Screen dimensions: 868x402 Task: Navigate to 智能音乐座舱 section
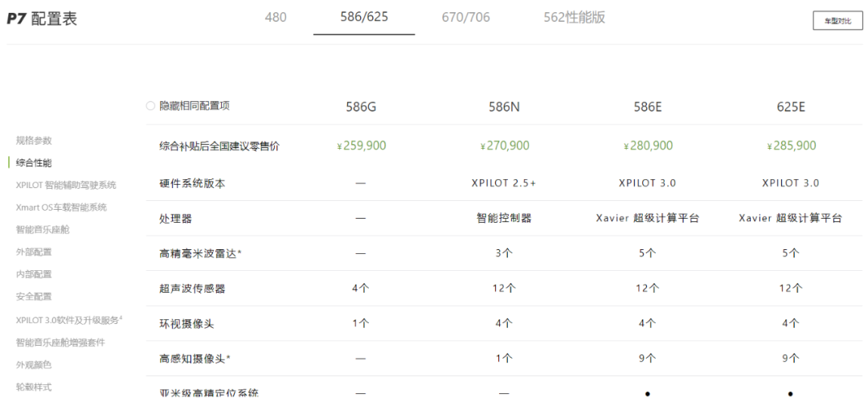click(x=43, y=229)
